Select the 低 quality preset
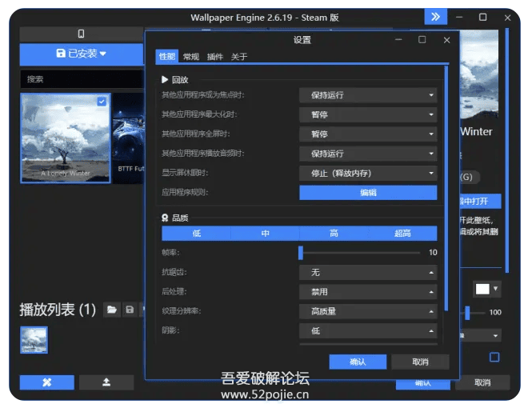The width and height of the screenshot is (532, 408). pyautogui.click(x=197, y=234)
